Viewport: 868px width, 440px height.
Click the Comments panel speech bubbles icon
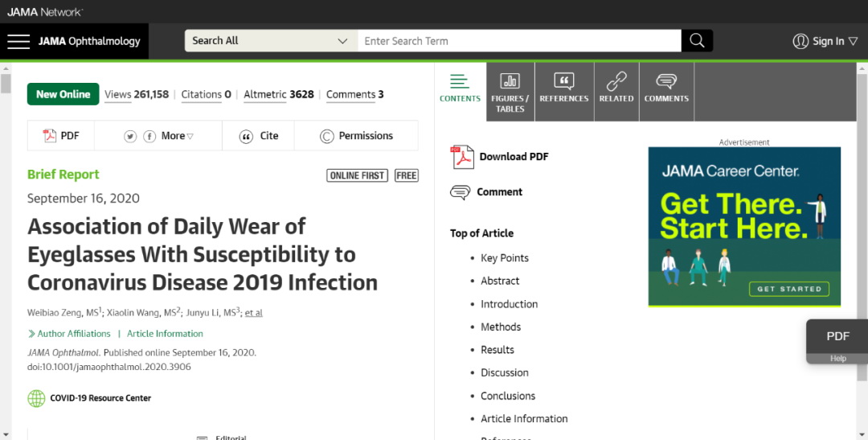pos(666,81)
